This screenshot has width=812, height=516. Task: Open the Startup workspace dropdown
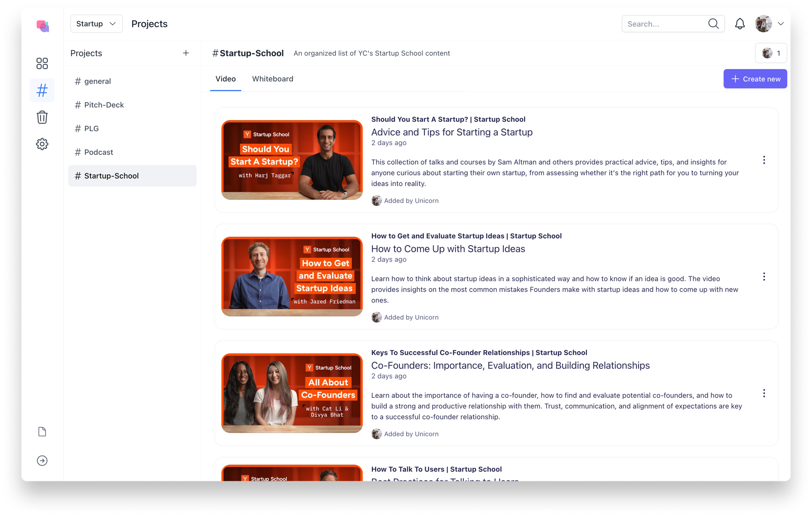[x=96, y=24]
